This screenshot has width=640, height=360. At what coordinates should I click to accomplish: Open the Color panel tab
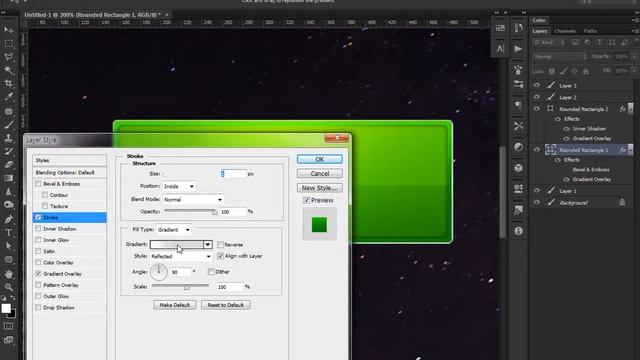(539, 20)
